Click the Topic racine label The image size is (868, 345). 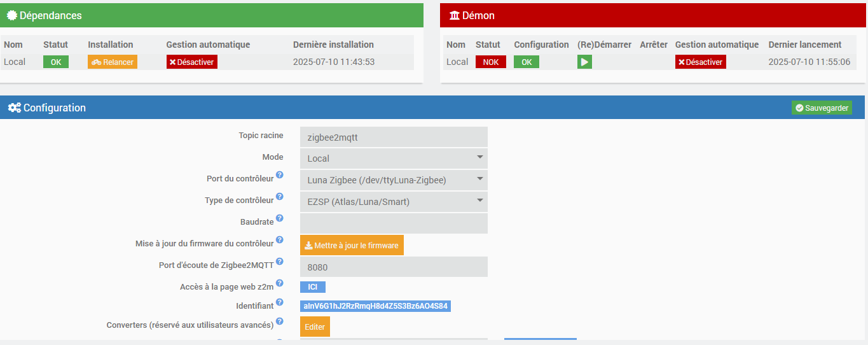pos(261,135)
